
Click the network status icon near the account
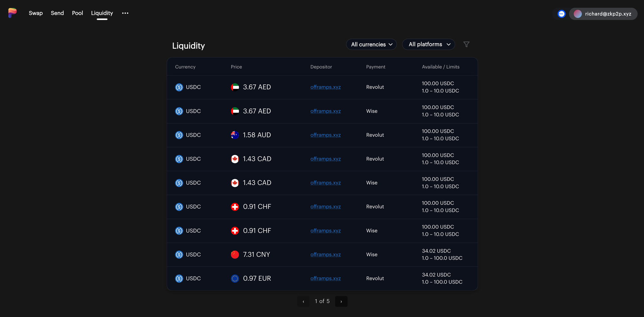[561, 14]
